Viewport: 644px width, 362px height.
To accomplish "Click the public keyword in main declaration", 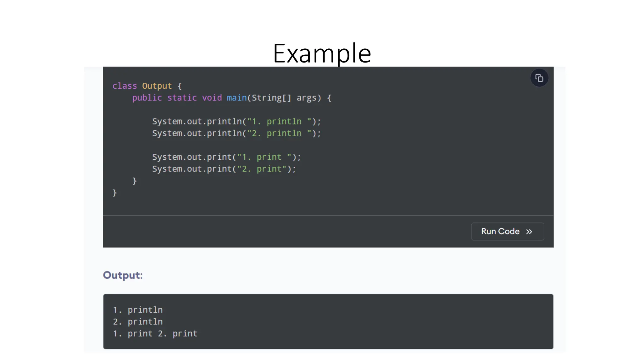I will pyautogui.click(x=147, y=98).
